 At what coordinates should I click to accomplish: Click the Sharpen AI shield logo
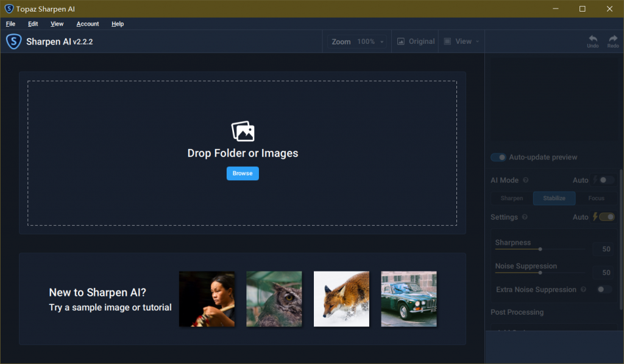13,41
